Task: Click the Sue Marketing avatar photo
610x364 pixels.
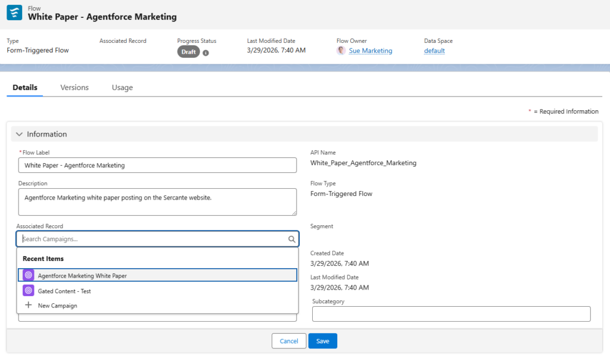Action: tap(340, 51)
